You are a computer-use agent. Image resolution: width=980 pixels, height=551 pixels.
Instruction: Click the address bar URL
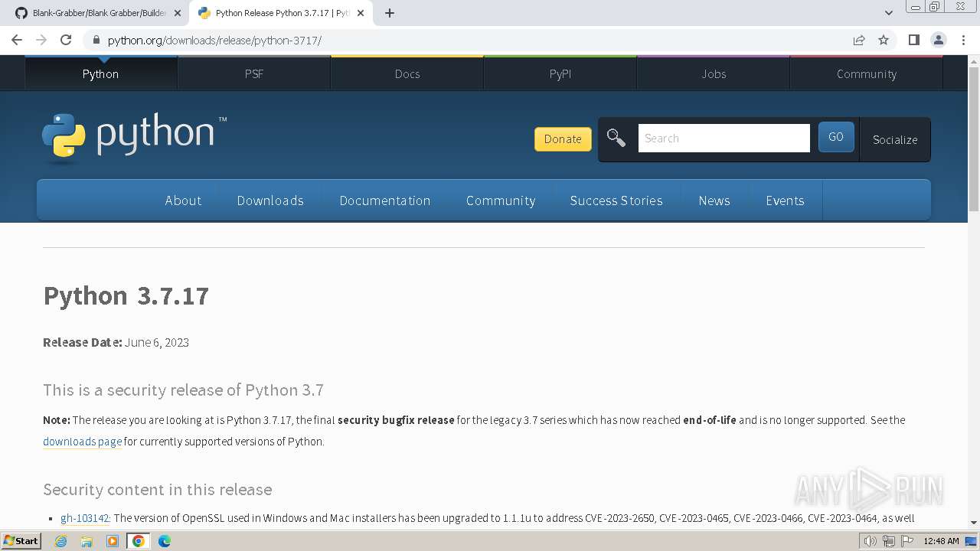point(214,41)
